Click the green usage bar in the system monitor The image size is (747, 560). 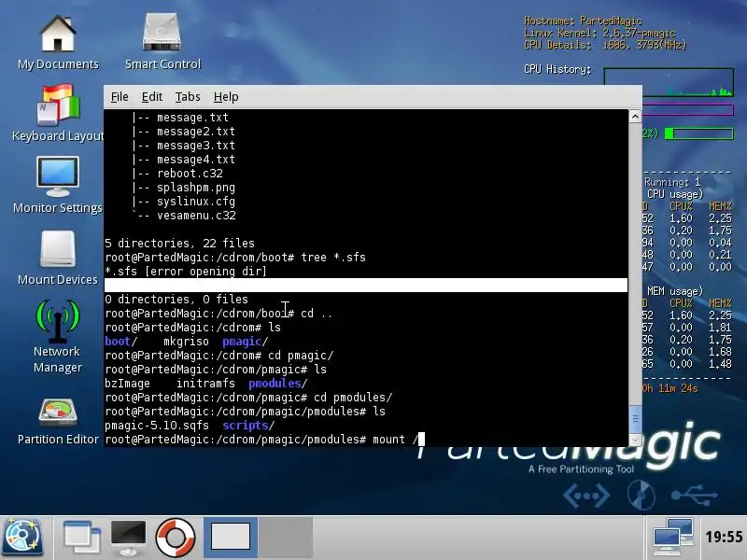coord(698,133)
